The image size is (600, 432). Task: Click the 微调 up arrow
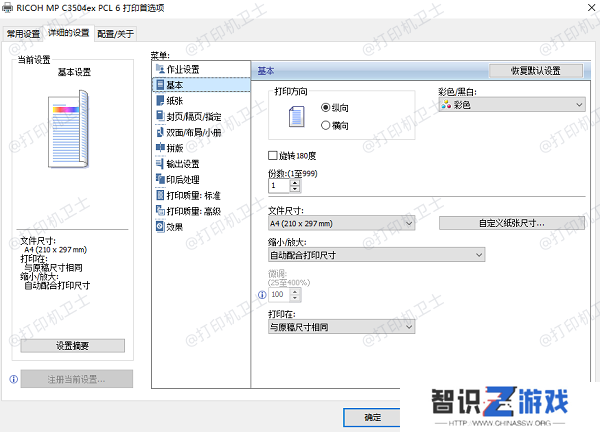295,292
